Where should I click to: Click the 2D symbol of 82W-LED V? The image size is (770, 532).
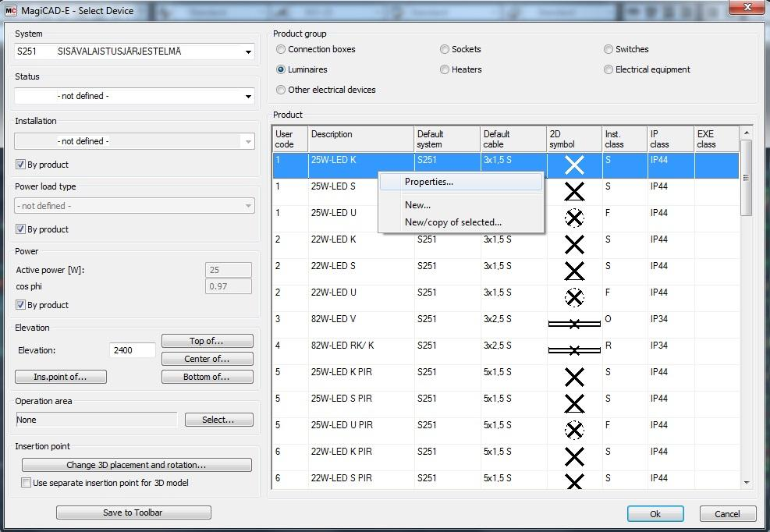coord(574,324)
